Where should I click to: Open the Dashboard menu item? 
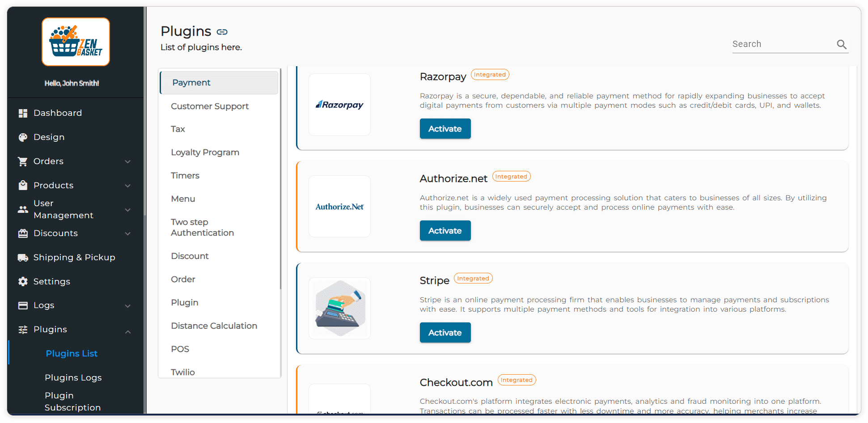pyautogui.click(x=58, y=113)
